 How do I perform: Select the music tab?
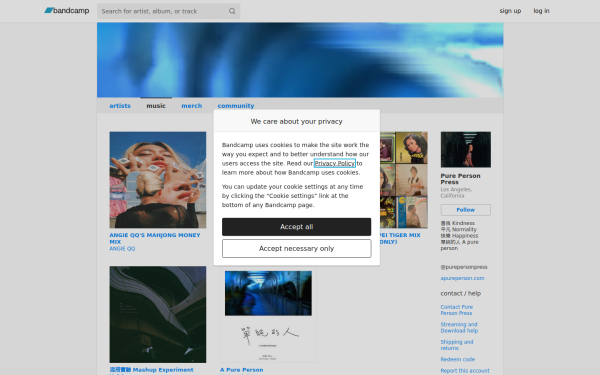coord(156,106)
